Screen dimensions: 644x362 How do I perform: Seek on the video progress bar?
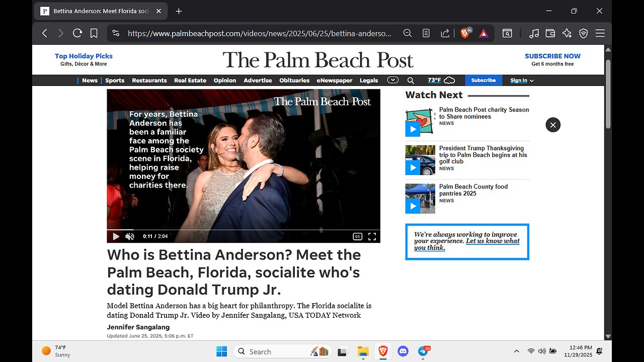244,229
